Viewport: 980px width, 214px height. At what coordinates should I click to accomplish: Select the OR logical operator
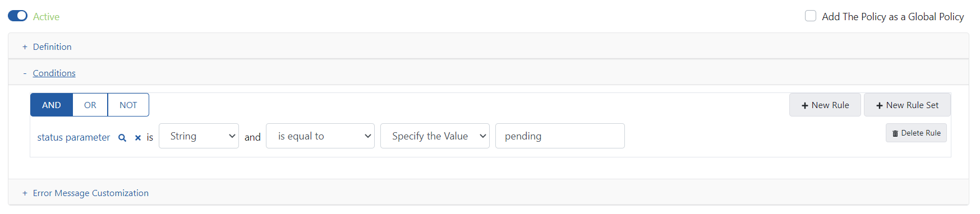coord(90,105)
